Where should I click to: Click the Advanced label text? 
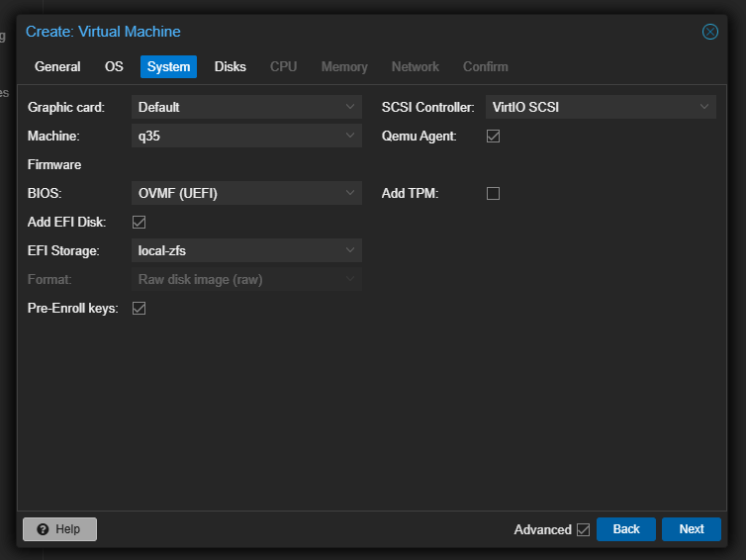click(542, 529)
